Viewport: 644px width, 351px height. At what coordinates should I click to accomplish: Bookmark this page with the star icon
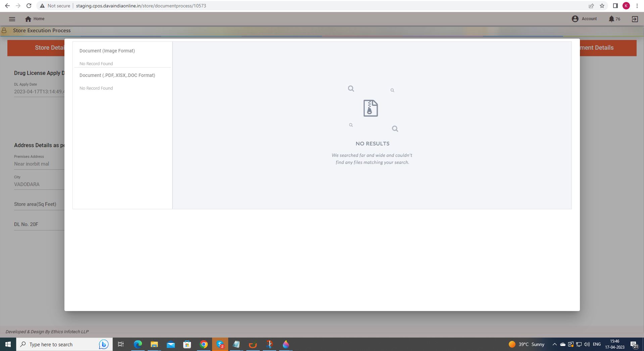click(x=602, y=6)
